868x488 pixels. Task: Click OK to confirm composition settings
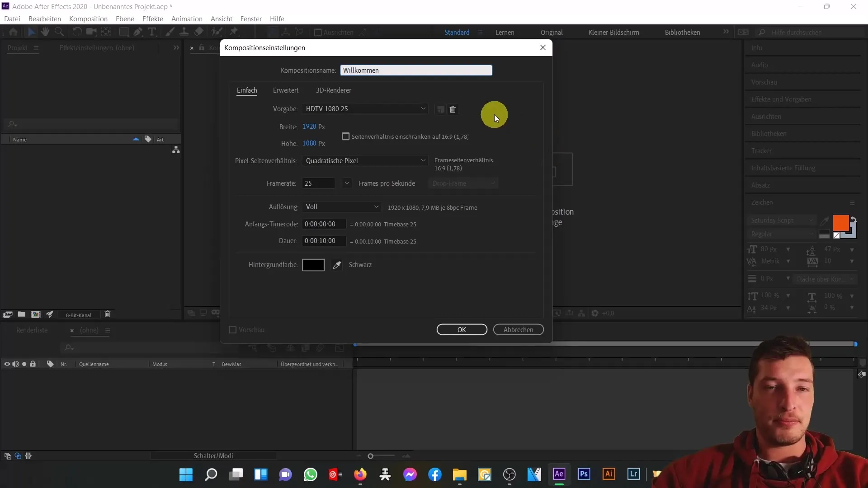click(462, 329)
